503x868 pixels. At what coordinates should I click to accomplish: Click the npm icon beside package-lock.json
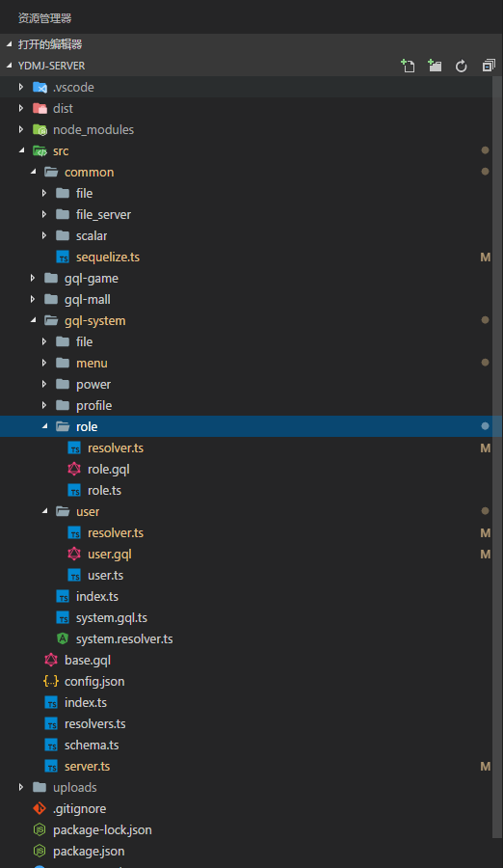coord(40,829)
